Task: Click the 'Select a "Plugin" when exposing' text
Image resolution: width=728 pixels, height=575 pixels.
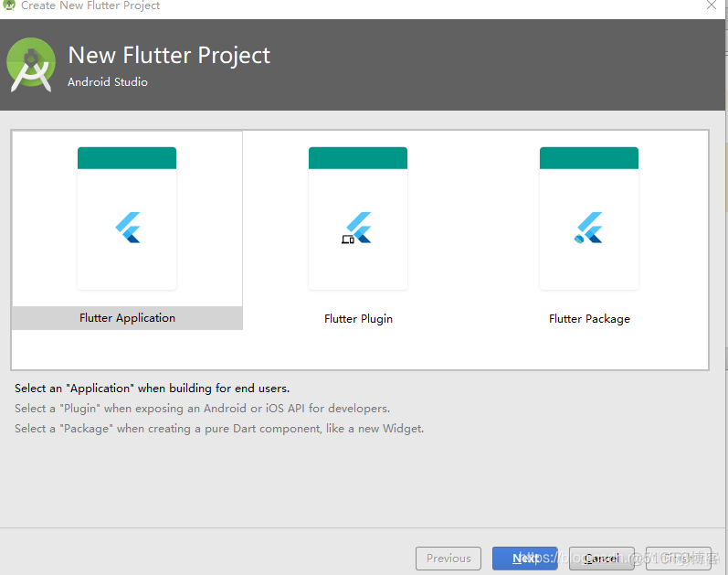Action: point(202,408)
